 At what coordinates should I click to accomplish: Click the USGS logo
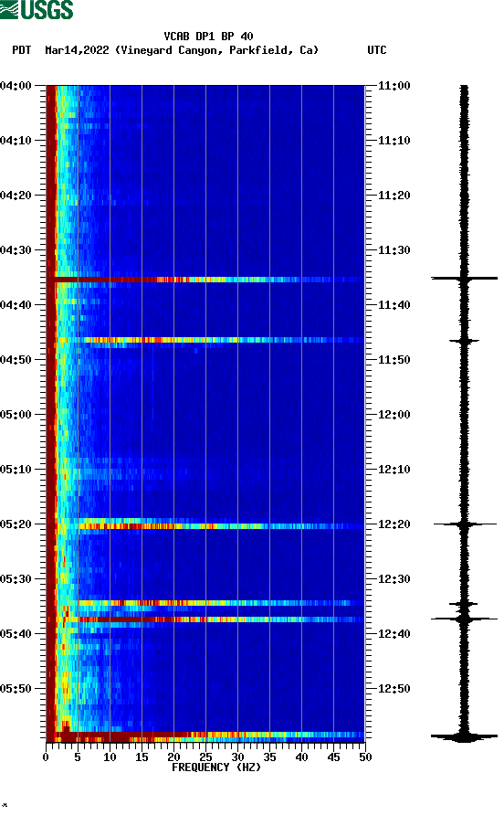[37, 9]
